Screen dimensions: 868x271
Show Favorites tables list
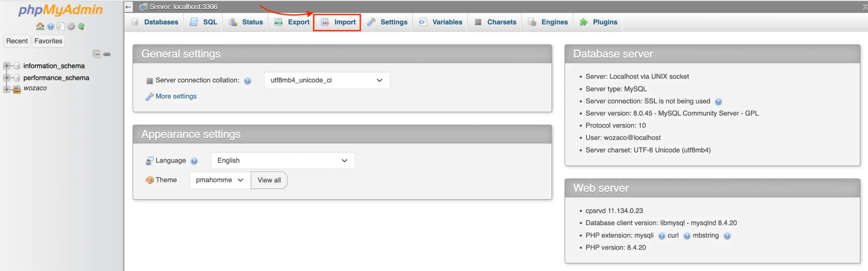48,41
